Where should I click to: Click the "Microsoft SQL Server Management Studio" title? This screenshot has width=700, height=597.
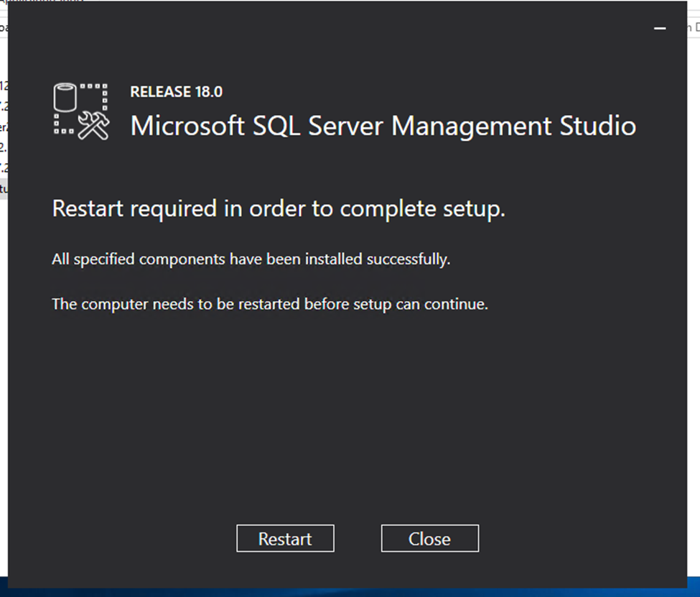click(x=383, y=126)
